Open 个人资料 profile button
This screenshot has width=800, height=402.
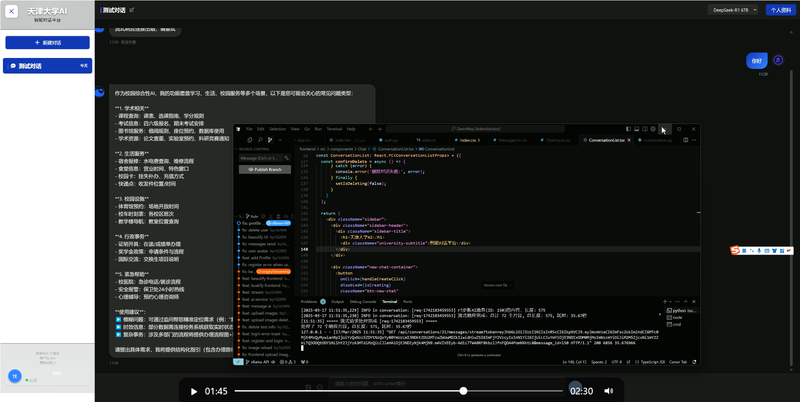[781, 10]
